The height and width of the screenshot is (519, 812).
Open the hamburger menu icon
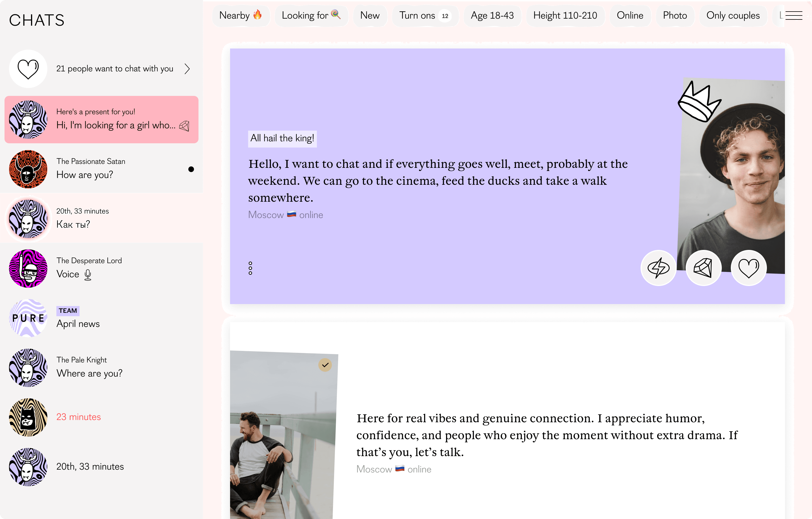pyautogui.click(x=793, y=16)
